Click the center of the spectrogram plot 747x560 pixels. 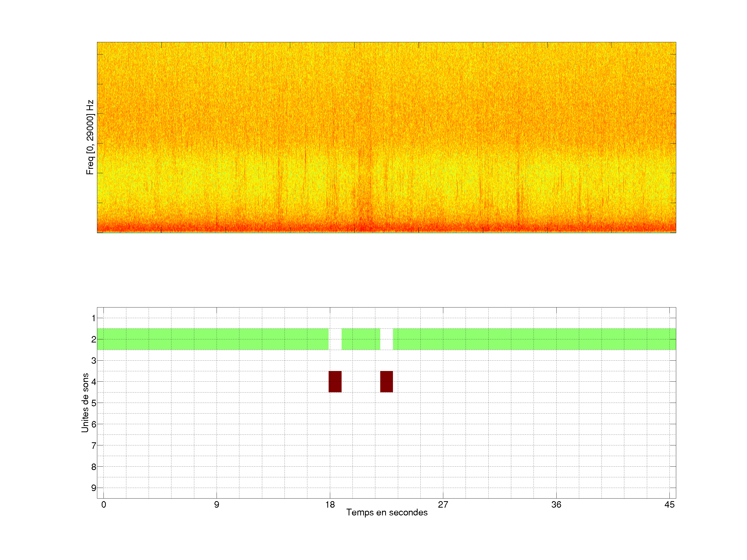coord(386,137)
